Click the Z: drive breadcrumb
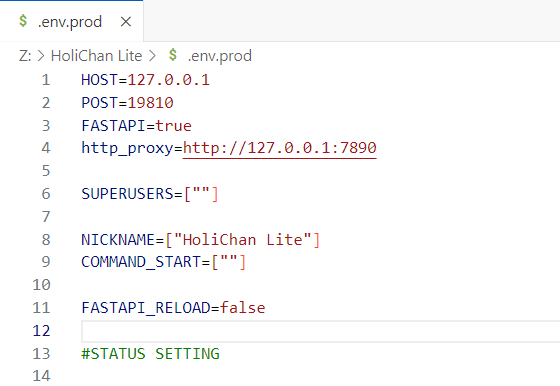The width and height of the screenshot is (560, 386). pos(25,56)
